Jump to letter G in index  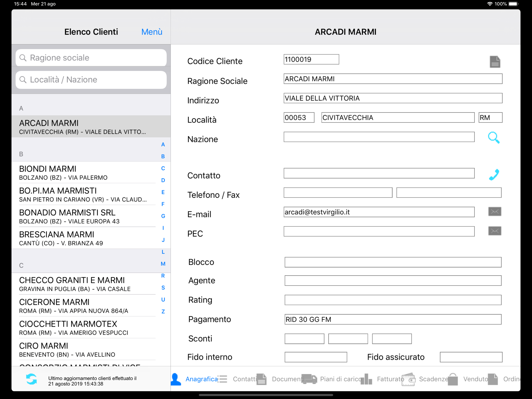pos(163,216)
